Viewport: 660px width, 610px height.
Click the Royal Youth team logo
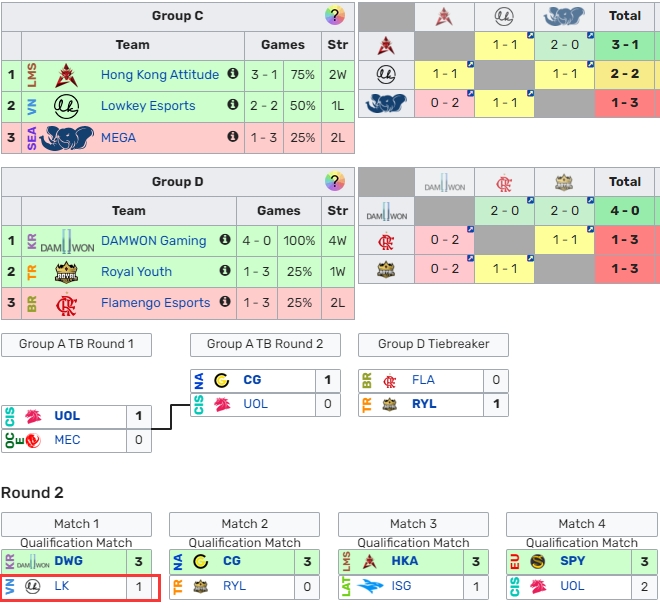click(67, 271)
